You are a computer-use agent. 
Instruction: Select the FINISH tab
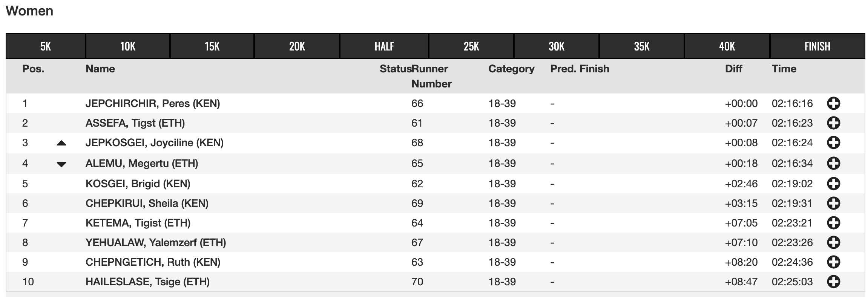pyautogui.click(x=817, y=46)
